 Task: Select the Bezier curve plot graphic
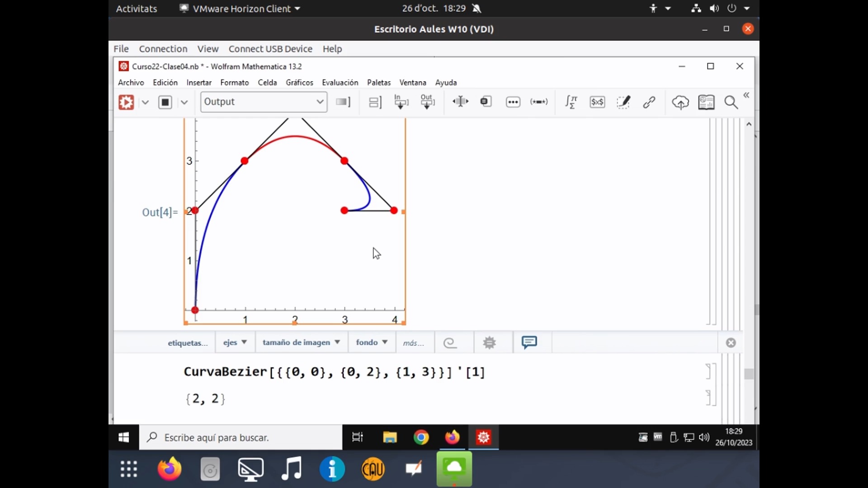tap(295, 221)
